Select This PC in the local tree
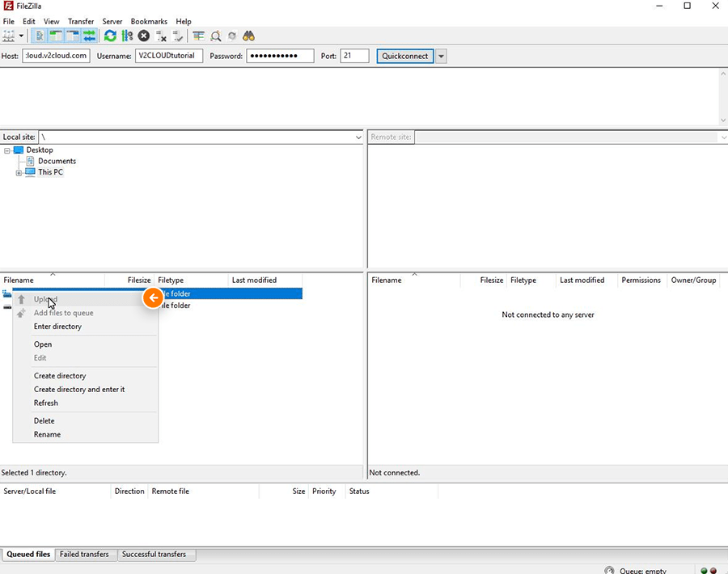 click(x=50, y=172)
